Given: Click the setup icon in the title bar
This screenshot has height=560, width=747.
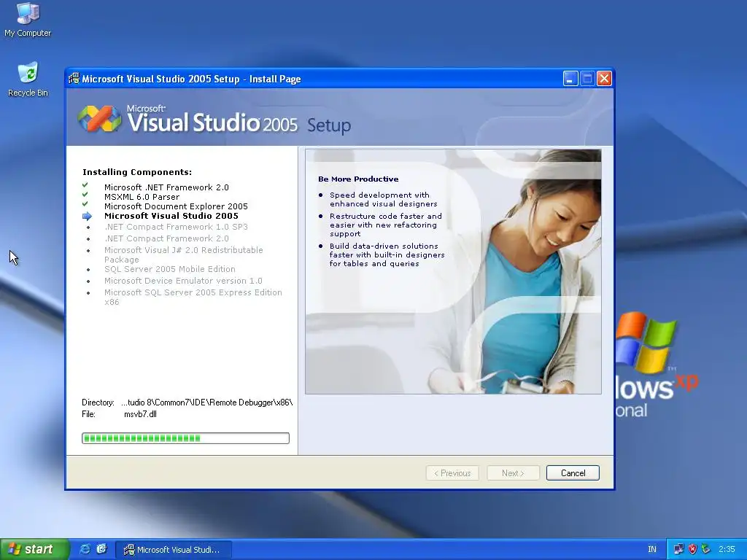Looking at the screenshot, I should [x=74, y=79].
